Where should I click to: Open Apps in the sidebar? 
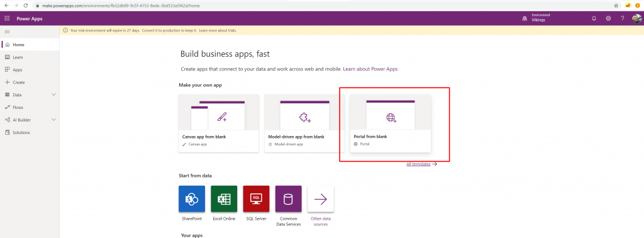click(x=30, y=70)
